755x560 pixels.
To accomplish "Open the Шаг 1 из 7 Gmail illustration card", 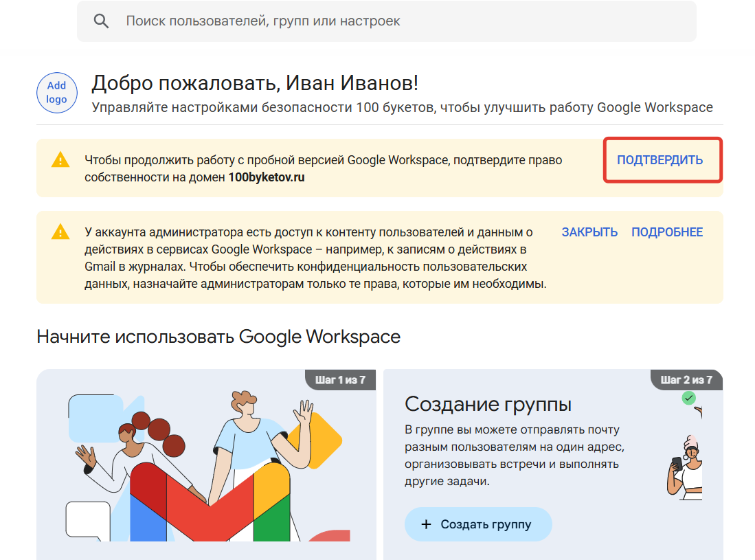I will click(x=206, y=464).
